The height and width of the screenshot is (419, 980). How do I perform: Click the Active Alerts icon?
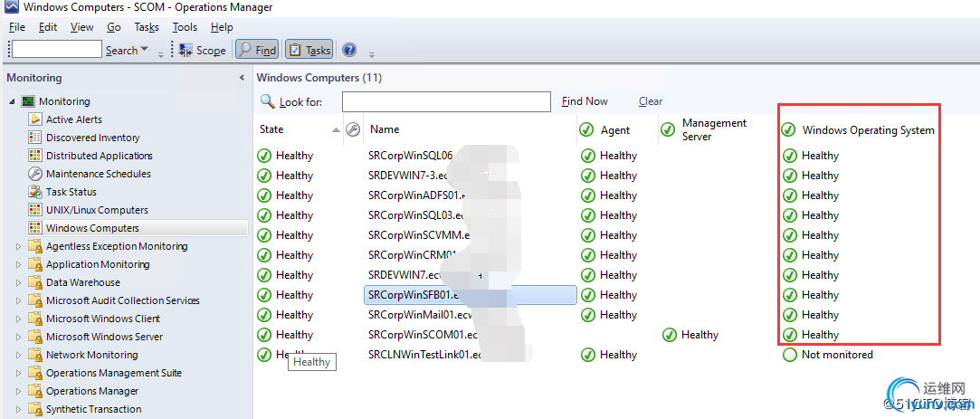click(35, 119)
